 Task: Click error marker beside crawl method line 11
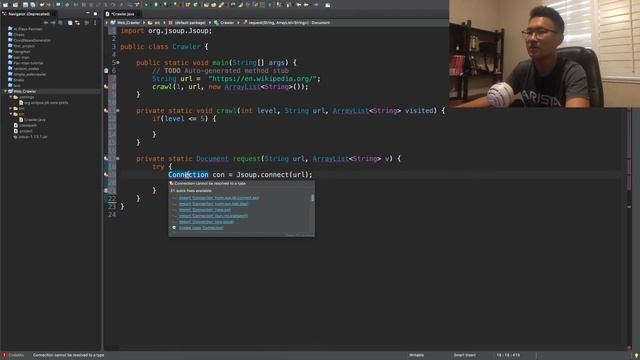click(x=106, y=111)
